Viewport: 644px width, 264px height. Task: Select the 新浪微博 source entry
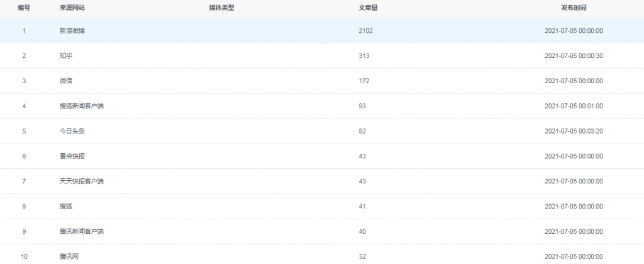72,31
